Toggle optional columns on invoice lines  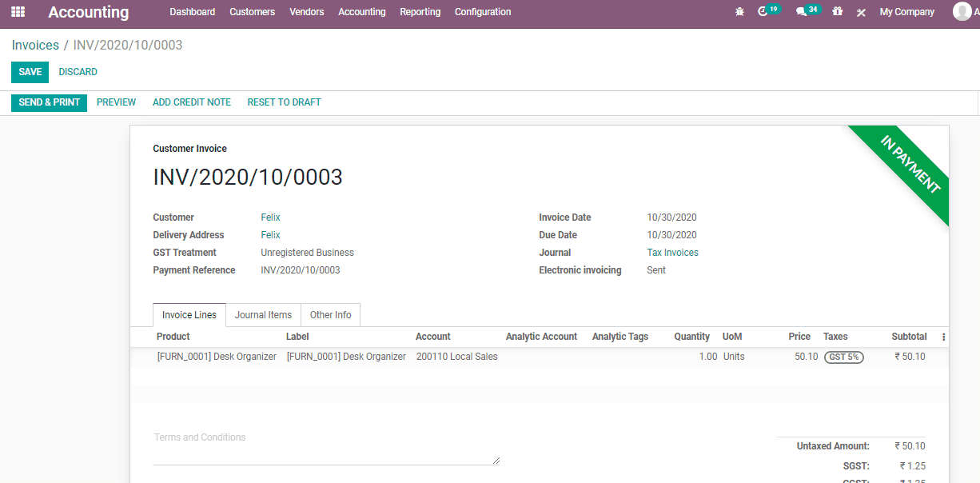[x=942, y=337]
